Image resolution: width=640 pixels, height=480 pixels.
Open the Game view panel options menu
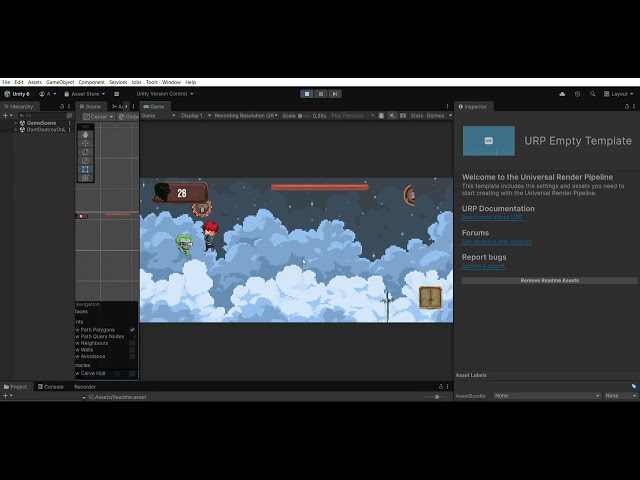pos(447,107)
